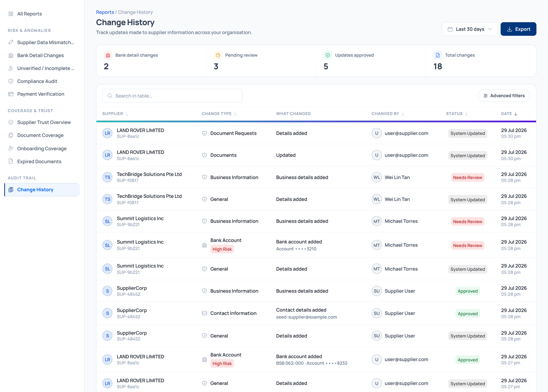This screenshot has width=548, height=392.
Task: Click the red bank icon on Bank detail changes card
Action: [x=108, y=55]
